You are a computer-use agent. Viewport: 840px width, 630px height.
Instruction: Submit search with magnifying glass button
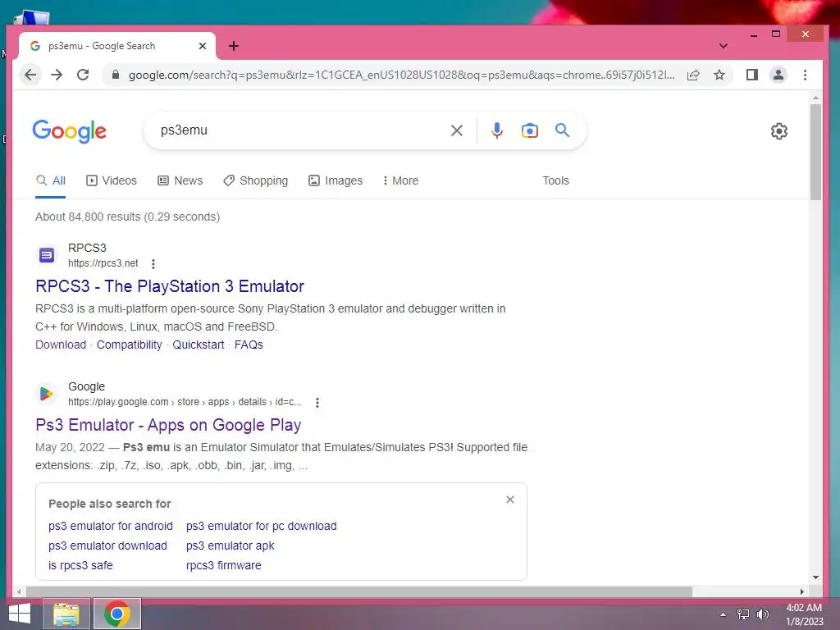pos(562,130)
